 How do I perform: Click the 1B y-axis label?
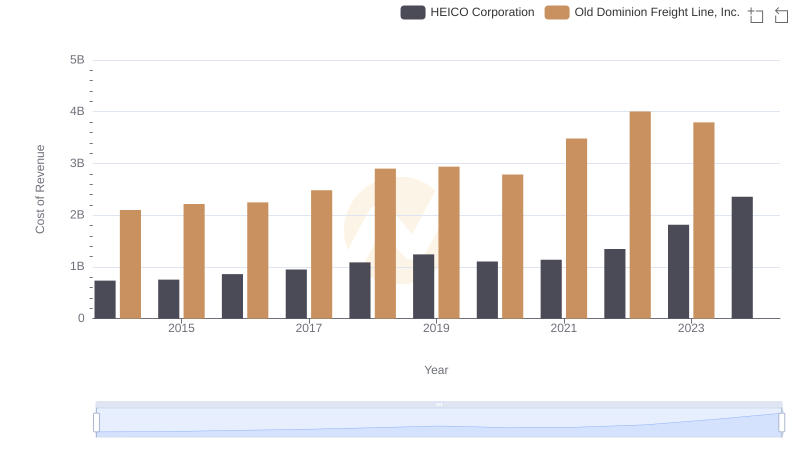click(x=77, y=266)
